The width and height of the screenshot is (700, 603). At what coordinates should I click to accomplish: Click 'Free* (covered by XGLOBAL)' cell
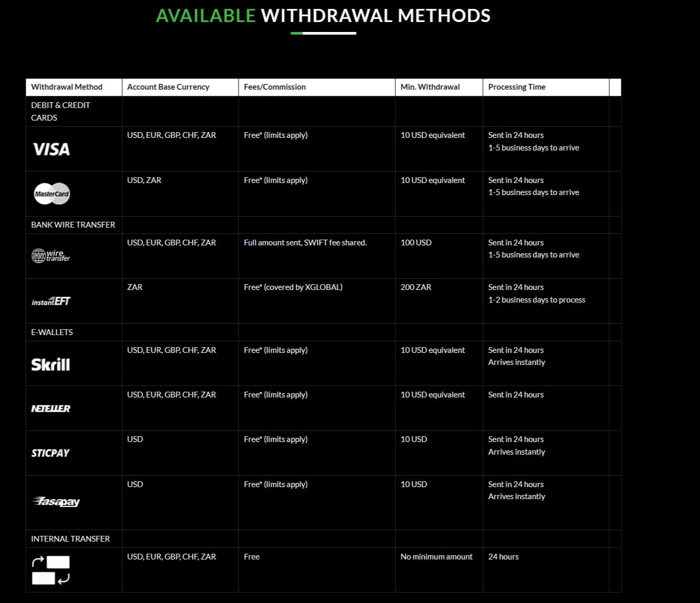[293, 287]
